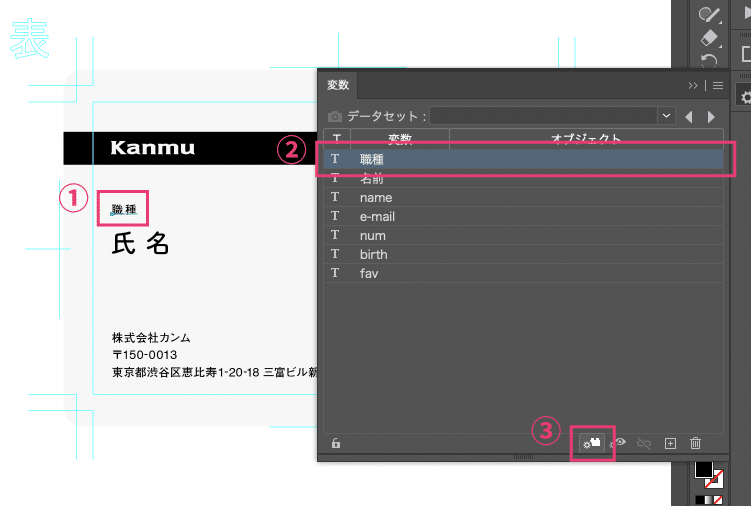Select the fav variable row
Image resolution: width=751 pixels, height=506 pixels.
pos(523,273)
